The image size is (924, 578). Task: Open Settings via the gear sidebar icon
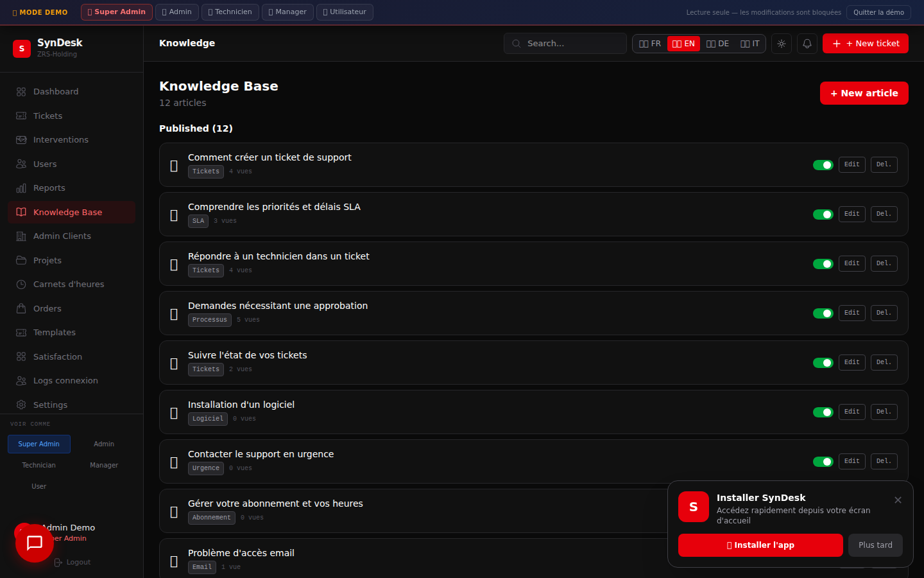tap(21, 405)
